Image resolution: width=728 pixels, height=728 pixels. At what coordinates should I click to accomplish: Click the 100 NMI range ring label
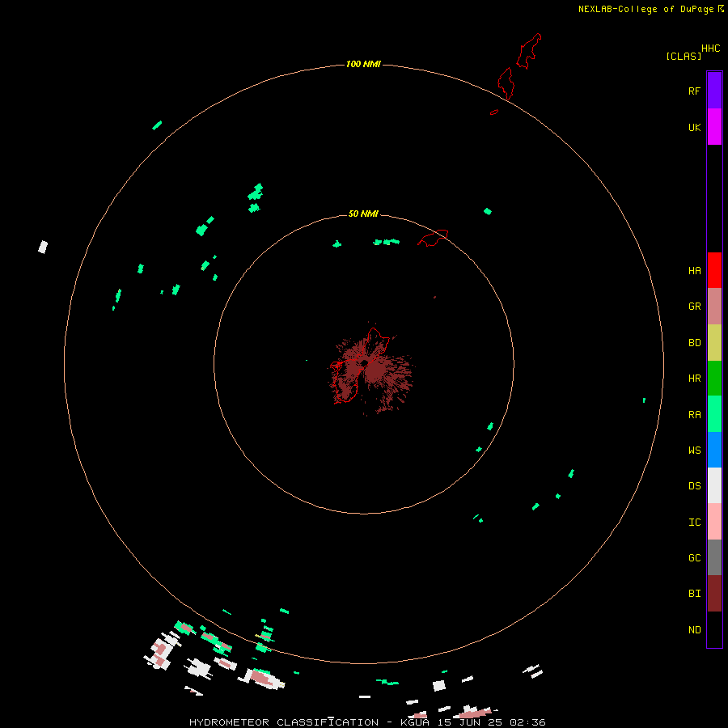[x=363, y=64]
